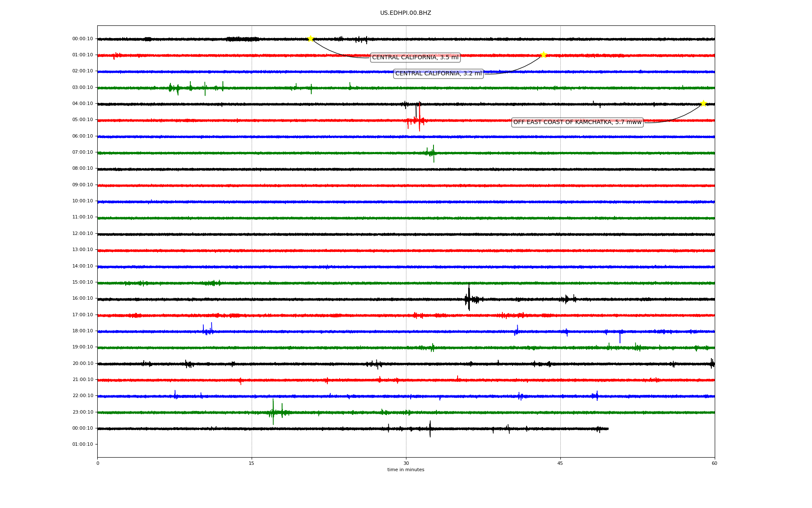Screen dimensions: 812x508
Task: Click the green burst on 23:00:10 trace
Action: click(x=273, y=412)
